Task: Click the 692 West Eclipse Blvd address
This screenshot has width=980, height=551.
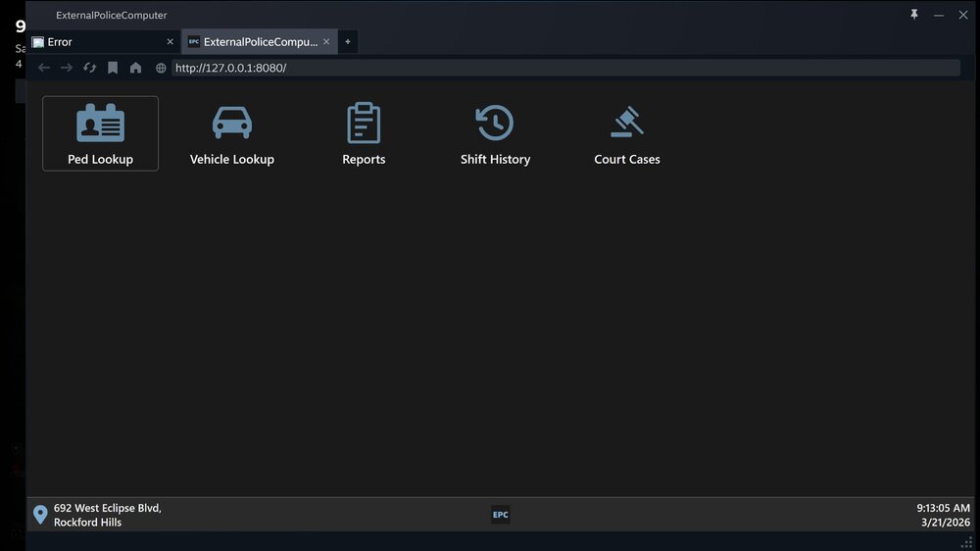Action: [108, 515]
